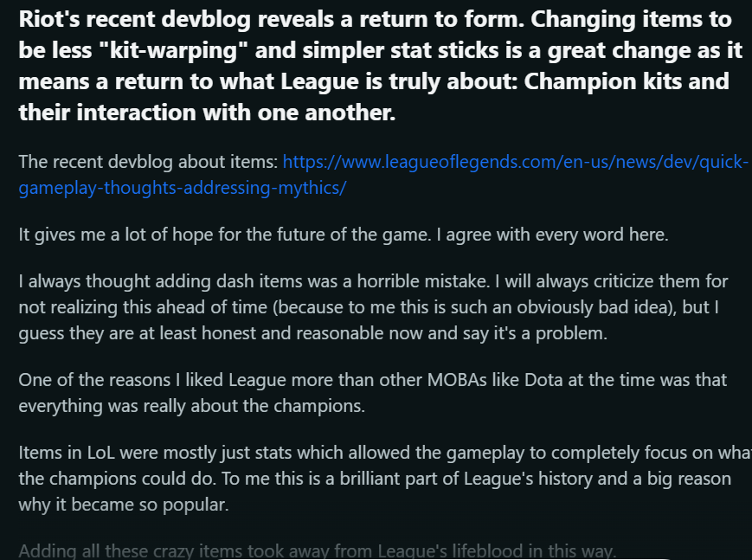752x560 pixels.
Task: Click the paragraph about dash items mistake
Action: 372,307
